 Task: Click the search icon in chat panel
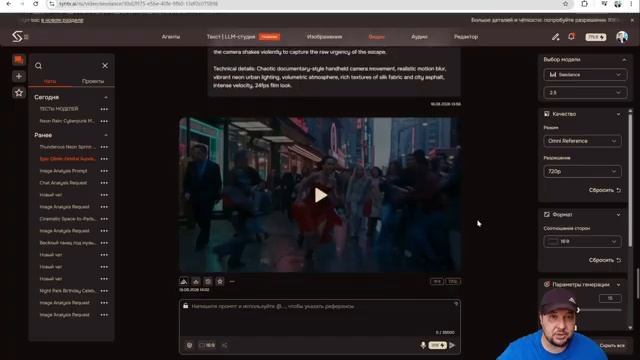click(38, 66)
